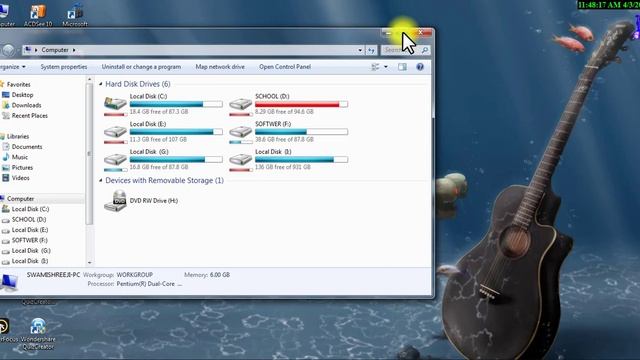640x360 pixels.
Task: Collapse the Hard Disk Drives group
Action: pyautogui.click(x=100, y=84)
